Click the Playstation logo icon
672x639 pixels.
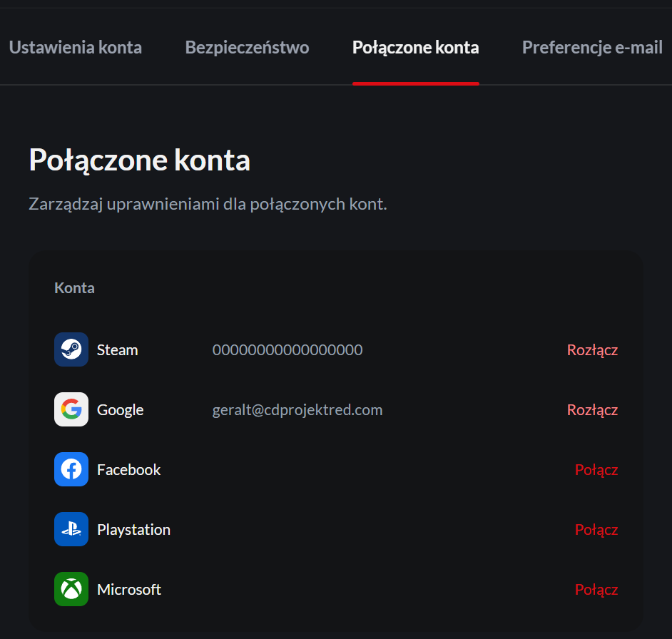click(x=71, y=529)
